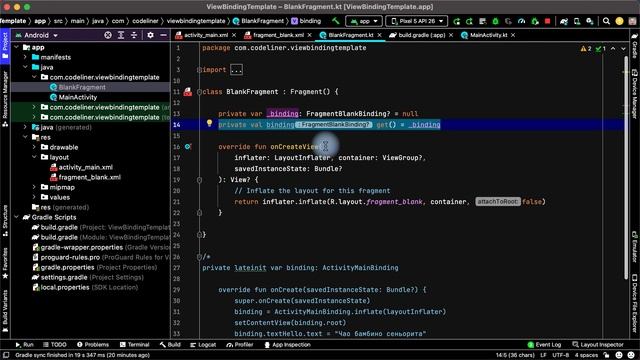The width and height of the screenshot is (640, 360).
Task: Go to next highlighted error arrow
Action: 623,49
